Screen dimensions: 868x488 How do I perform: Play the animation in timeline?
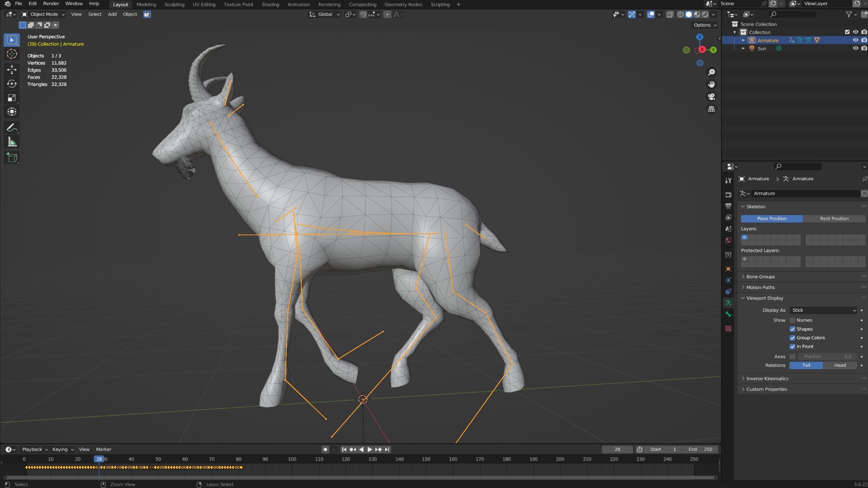pyautogui.click(x=370, y=450)
